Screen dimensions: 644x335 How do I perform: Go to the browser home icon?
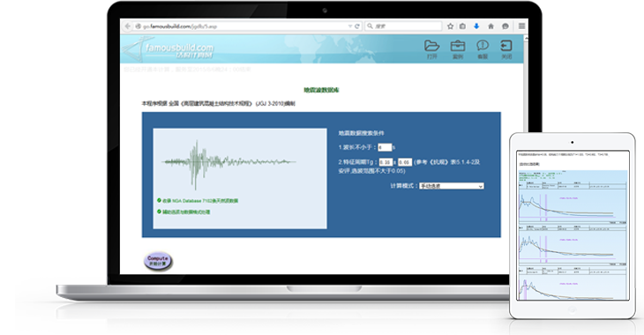click(x=490, y=26)
